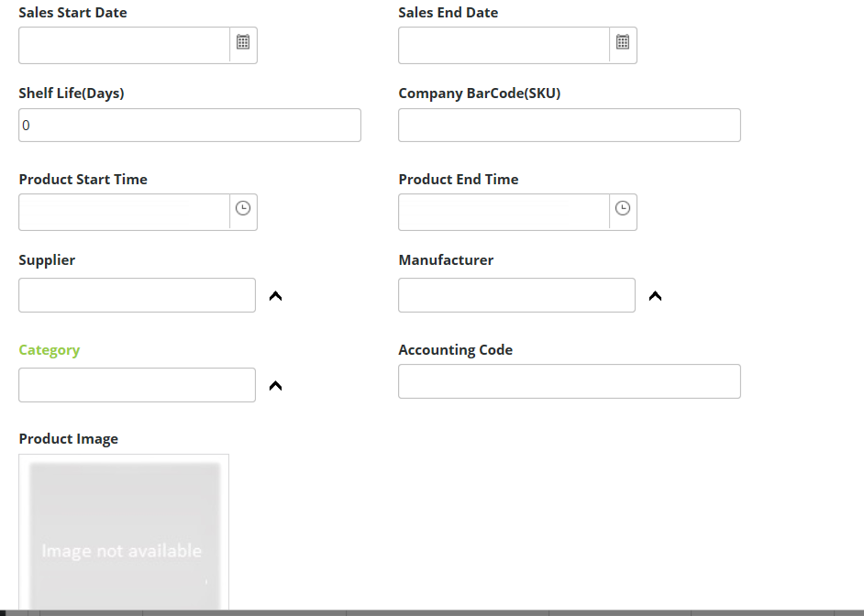864x616 pixels.
Task: Click into the Shelf Life(Days) field
Action: [190, 126]
